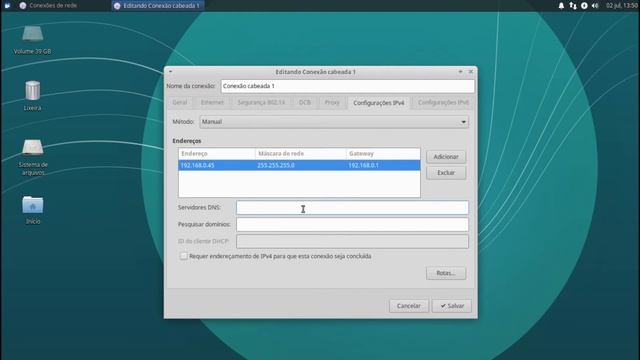Click the Servidores DNS input field

(x=352, y=208)
